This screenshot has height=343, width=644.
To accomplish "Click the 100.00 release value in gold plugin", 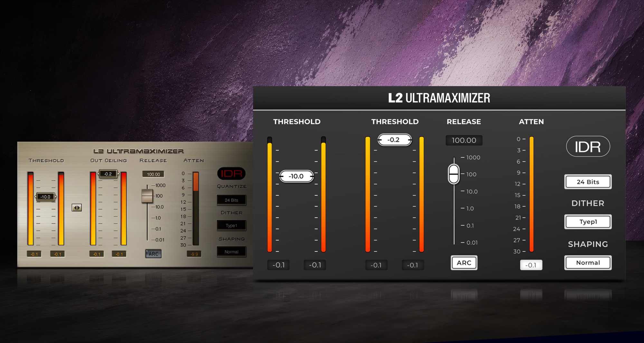I will coord(153,174).
